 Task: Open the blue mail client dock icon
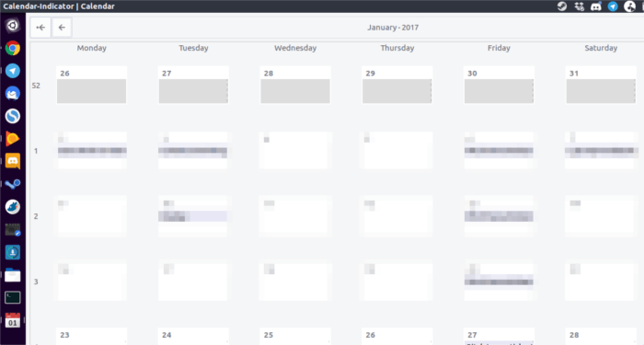click(x=13, y=93)
